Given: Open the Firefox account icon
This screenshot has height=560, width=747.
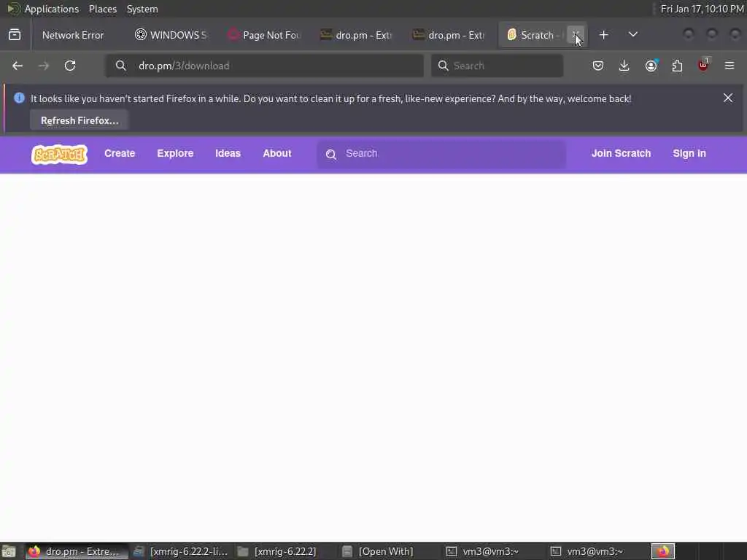Looking at the screenshot, I should pos(651,66).
